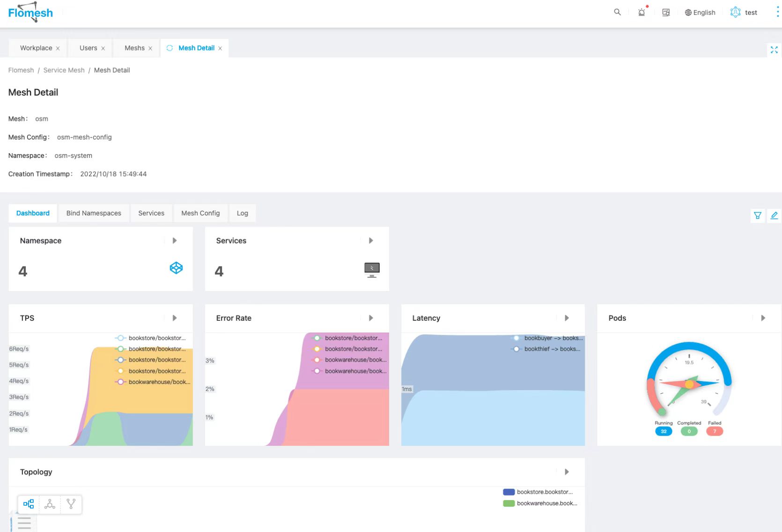782x532 pixels.
Task: Click the Services monitor icon
Action: tap(372, 270)
